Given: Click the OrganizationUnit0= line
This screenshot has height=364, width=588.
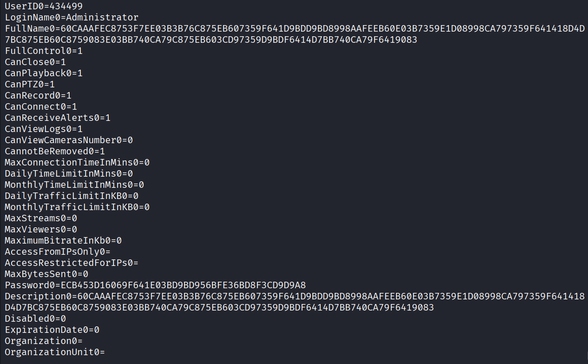Looking at the screenshot, I should tap(55, 352).
